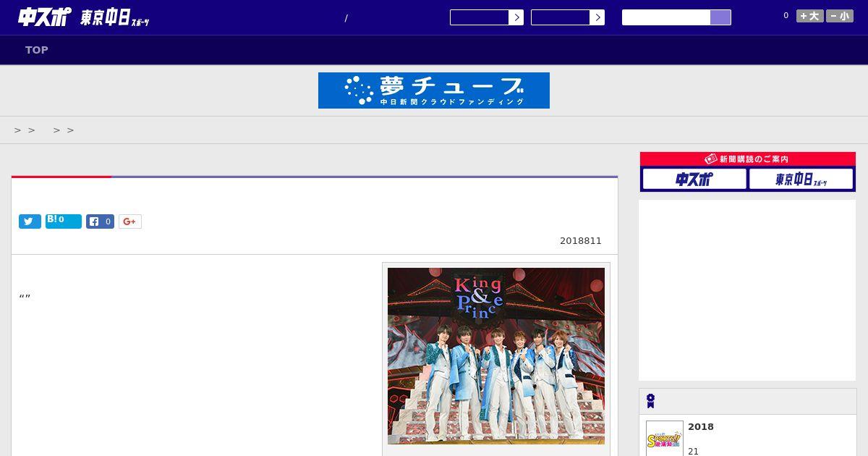The image size is (868, 456).
Task: Click the purple search submit button
Action: tap(720, 17)
